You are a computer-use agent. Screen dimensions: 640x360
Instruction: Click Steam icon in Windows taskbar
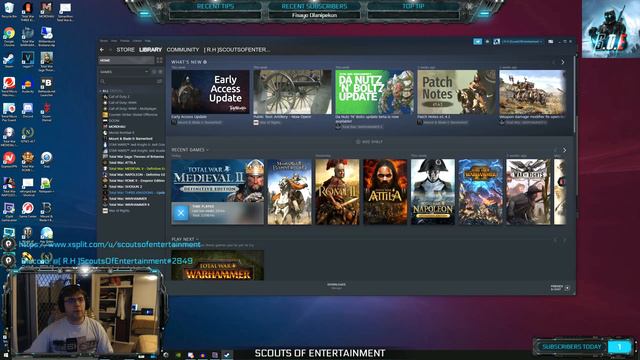point(227,355)
